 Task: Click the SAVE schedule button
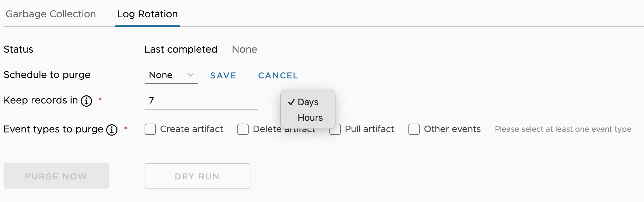tap(223, 76)
